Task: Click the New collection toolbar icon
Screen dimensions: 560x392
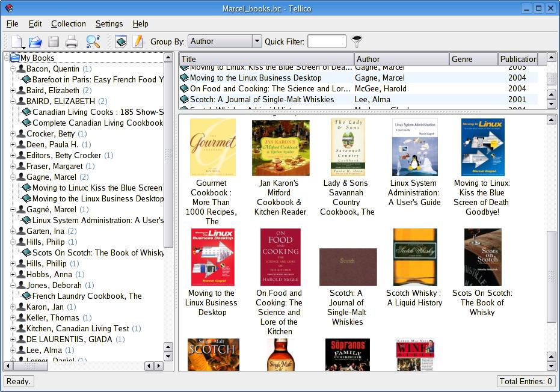Action: click(x=16, y=41)
